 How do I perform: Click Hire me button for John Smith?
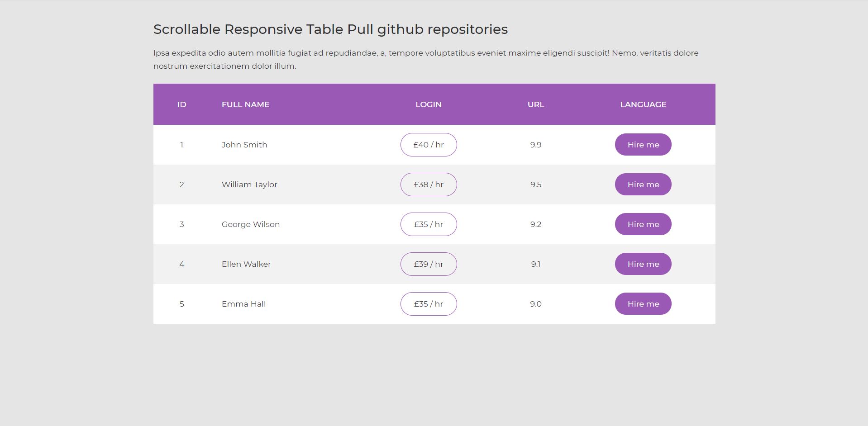point(643,145)
